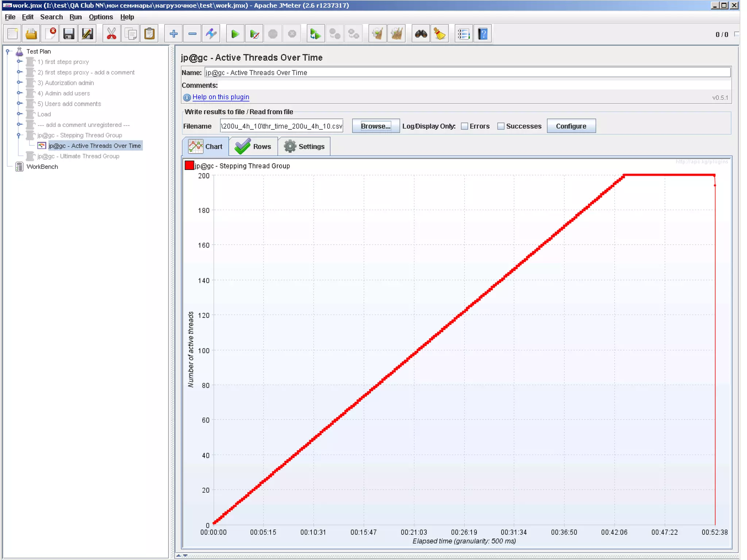Expand the '3) Autorization admin' node

(x=19, y=83)
